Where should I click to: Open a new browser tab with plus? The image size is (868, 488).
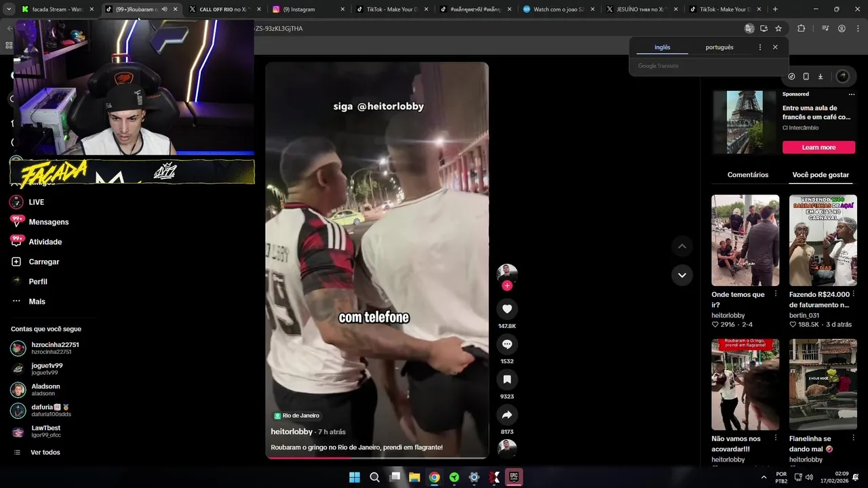[x=775, y=9]
